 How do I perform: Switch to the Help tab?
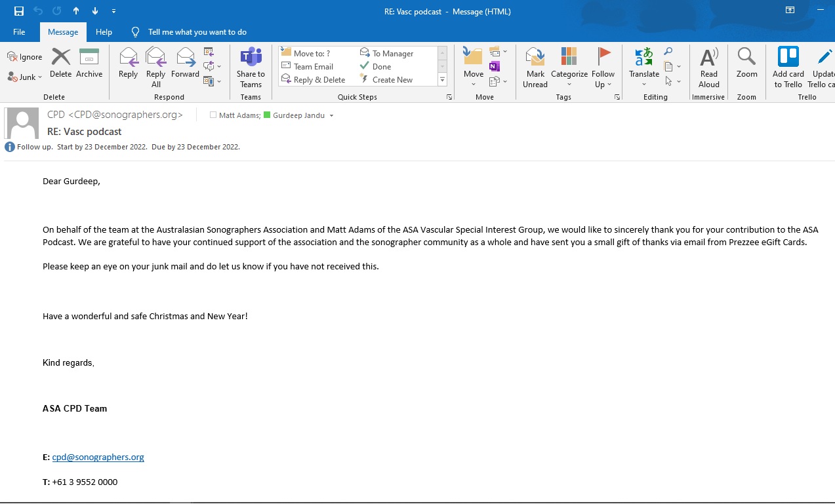104,32
